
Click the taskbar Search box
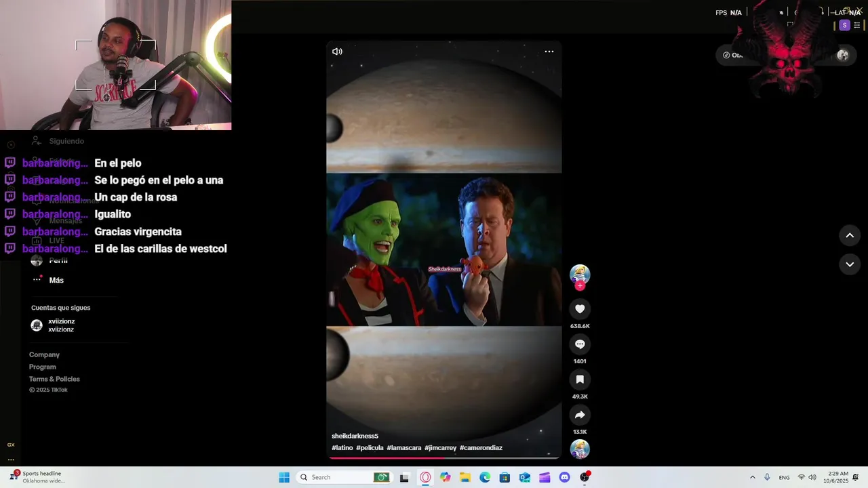point(344,477)
